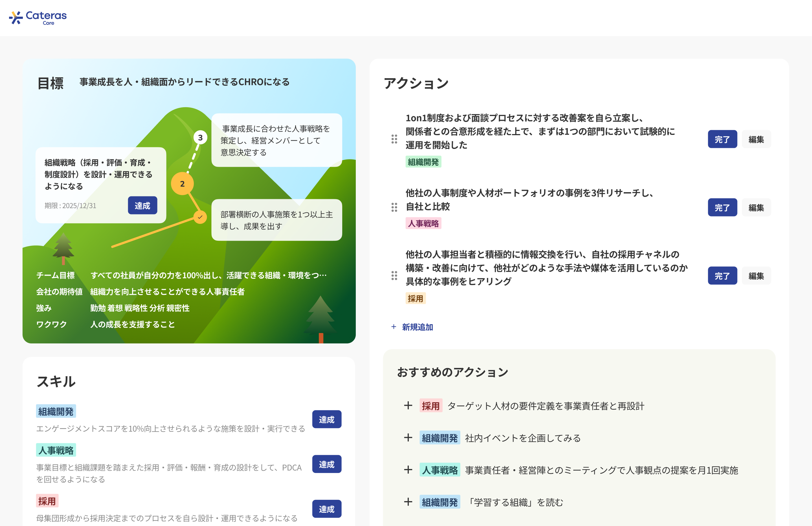Click the plus icon beside 採用 recommended action
This screenshot has width=812, height=526.
point(408,406)
